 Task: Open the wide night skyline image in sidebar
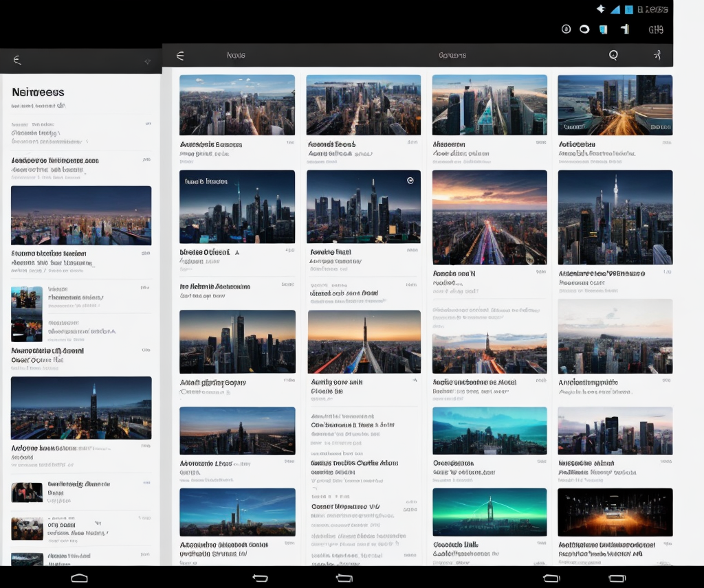point(81,215)
